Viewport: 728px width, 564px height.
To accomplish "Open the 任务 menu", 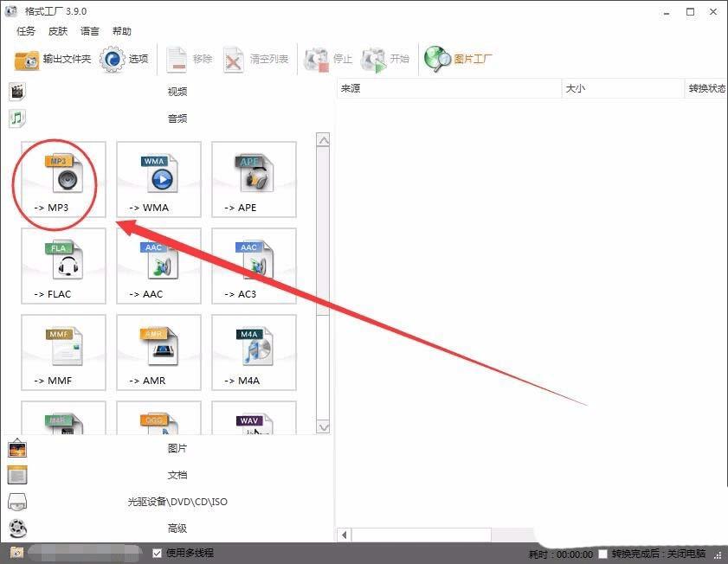I will pyautogui.click(x=26, y=31).
